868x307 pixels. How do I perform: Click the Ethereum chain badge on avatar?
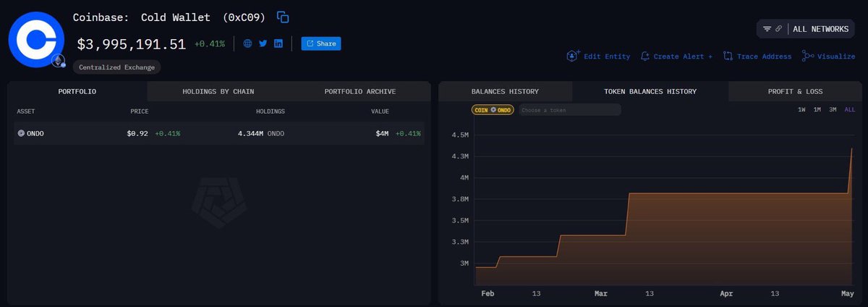(x=57, y=62)
